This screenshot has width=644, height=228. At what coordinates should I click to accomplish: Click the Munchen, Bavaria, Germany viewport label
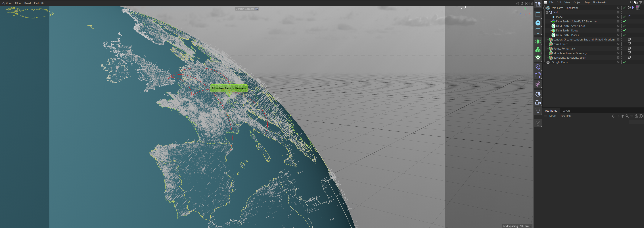[229, 88]
